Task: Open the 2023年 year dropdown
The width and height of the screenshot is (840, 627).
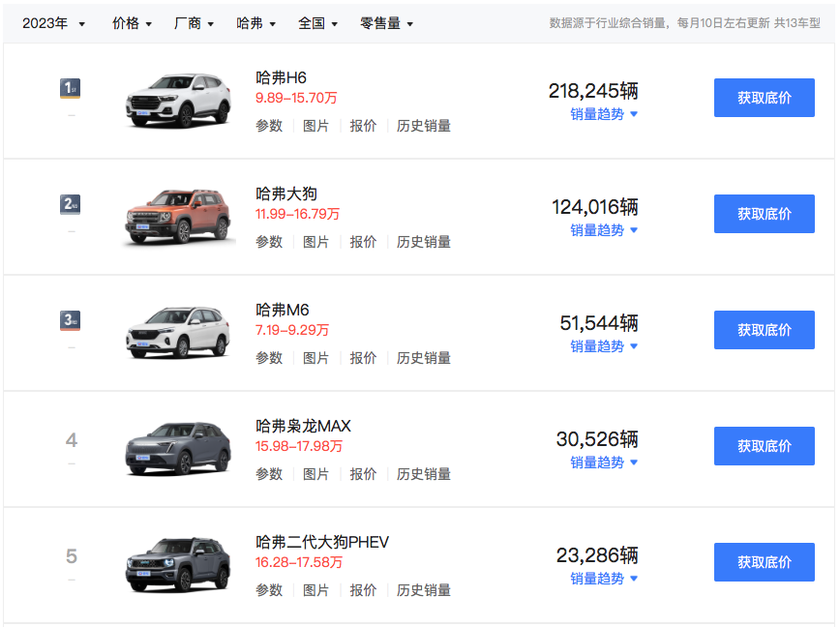Action: (x=53, y=23)
